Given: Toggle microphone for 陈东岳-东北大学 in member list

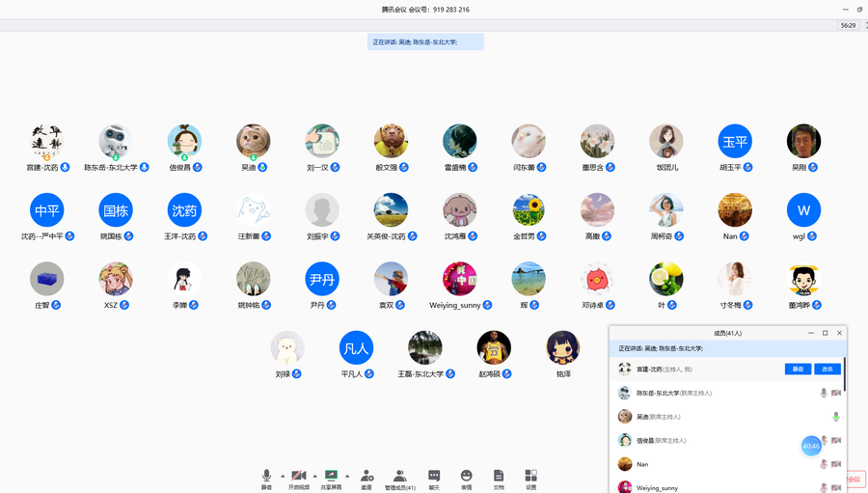Looking at the screenshot, I should click(x=824, y=394).
